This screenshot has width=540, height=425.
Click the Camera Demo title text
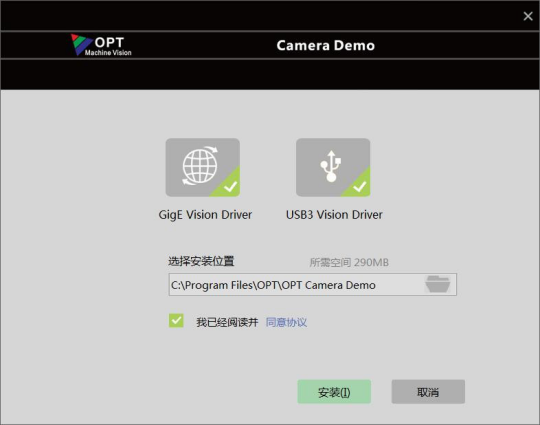[x=325, y=45]
